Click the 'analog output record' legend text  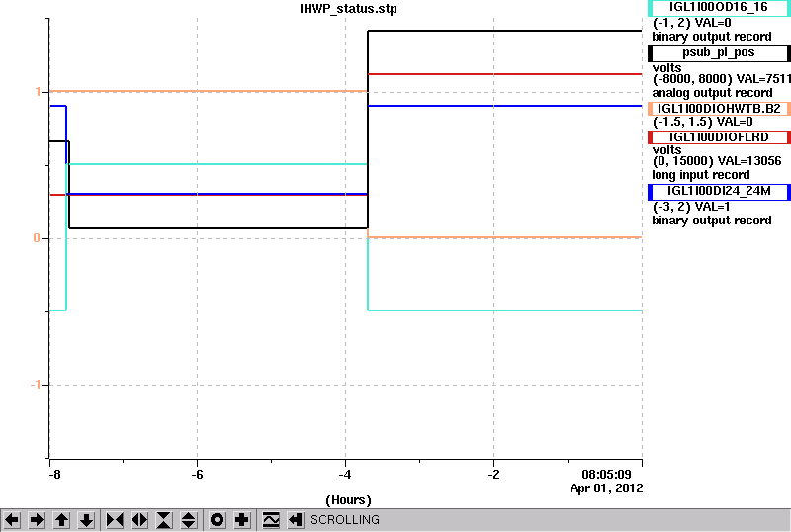pos(712,93)
